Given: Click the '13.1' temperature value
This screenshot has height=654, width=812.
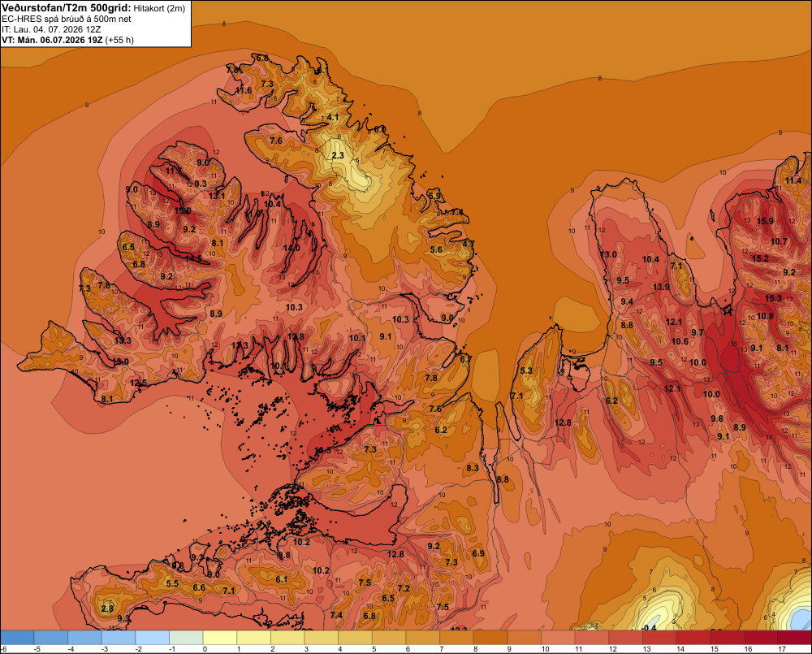Looking at the screenshot, I should 217,196.
